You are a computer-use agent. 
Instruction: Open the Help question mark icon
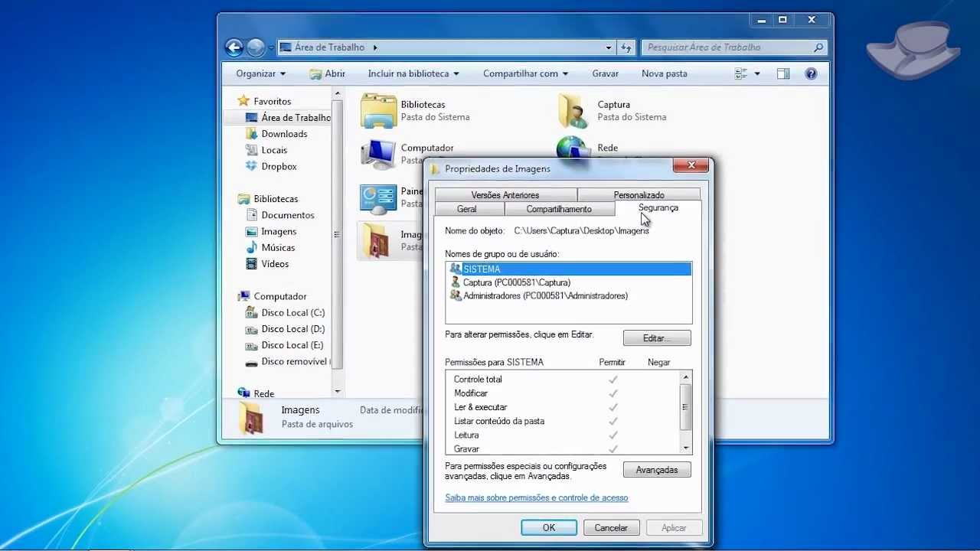click(811, 73)
